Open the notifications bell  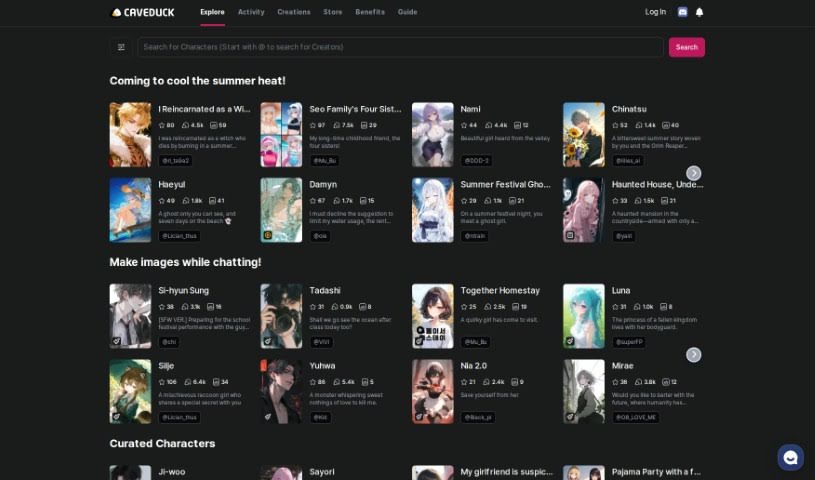click(x=699, y=12)
